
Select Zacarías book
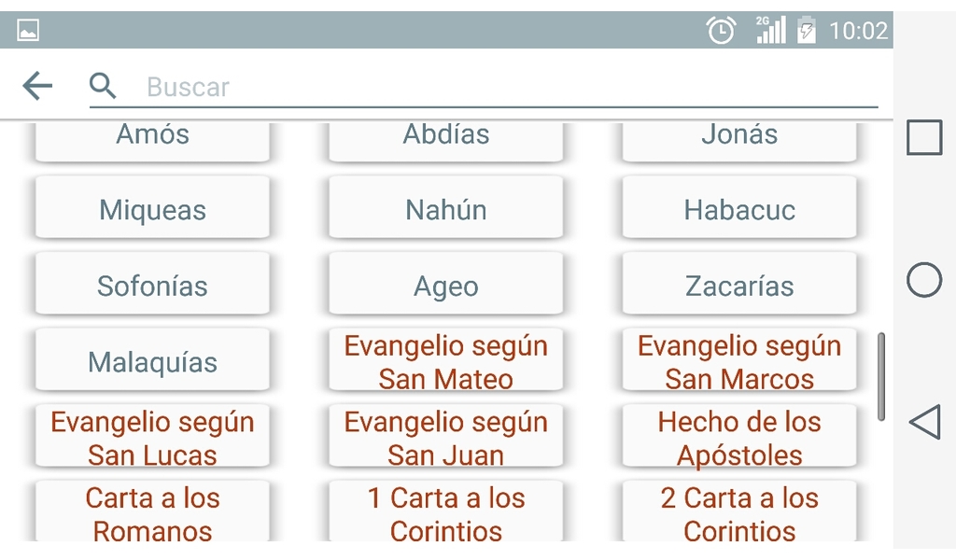coord(739,286)
